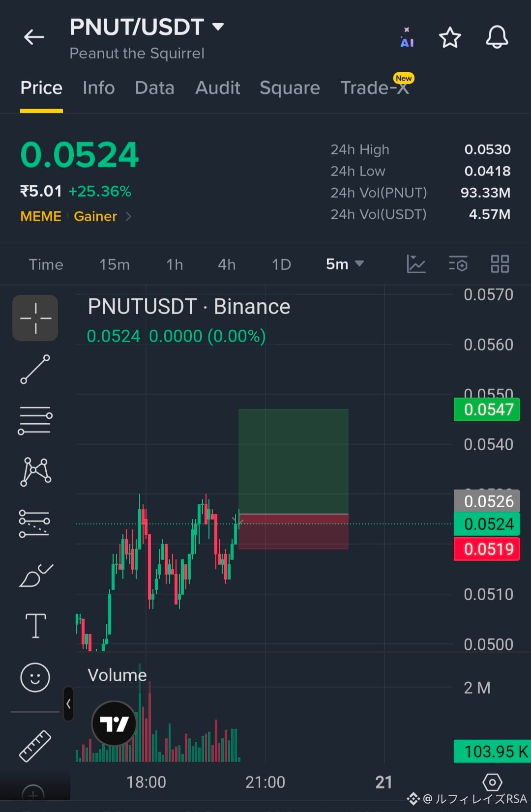Click the 24h High value 0.0530
The width and height of the screenshot is (531, 812).
point(487,149)
